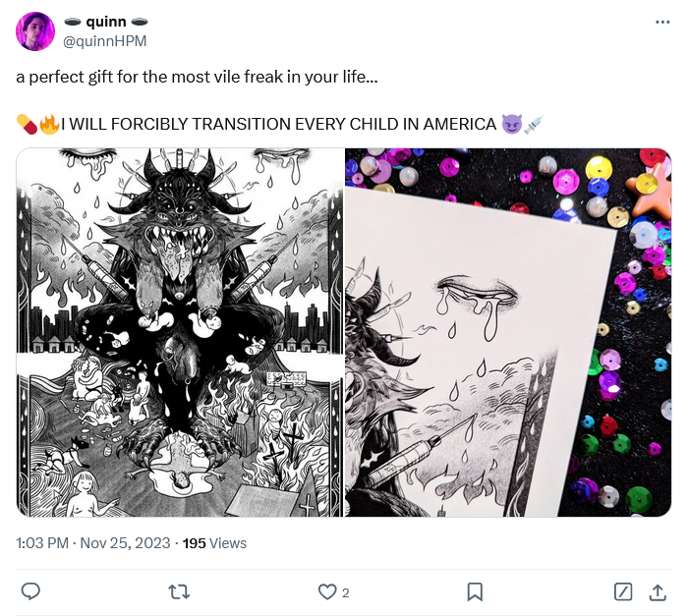Like the post with the heart icon
This screenshot has height=616, width=688.
coord(327,592)
